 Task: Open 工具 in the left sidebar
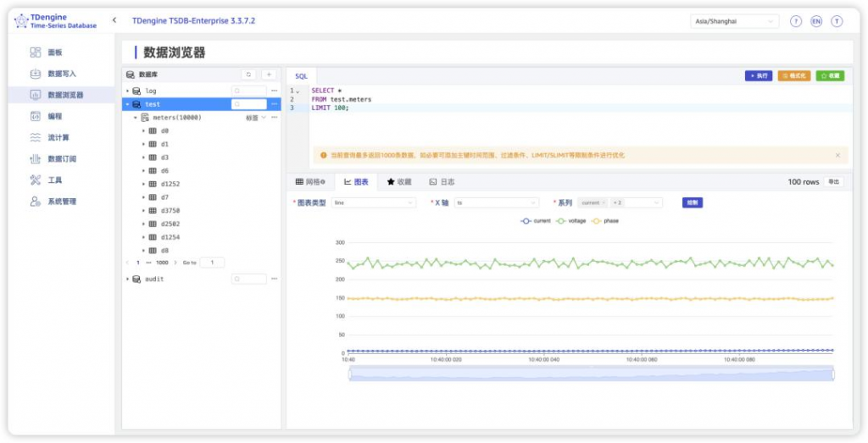(54, 180)
